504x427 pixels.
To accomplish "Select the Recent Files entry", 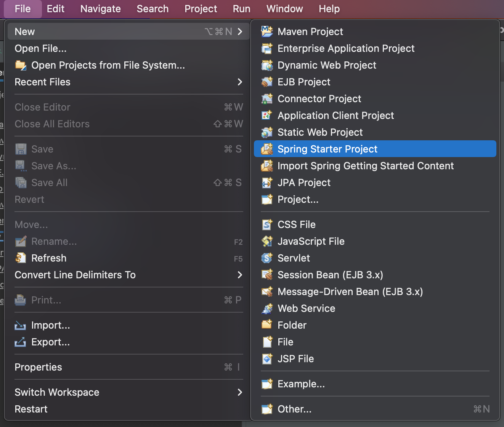I will pyautogui.click(x=129, y=82).
